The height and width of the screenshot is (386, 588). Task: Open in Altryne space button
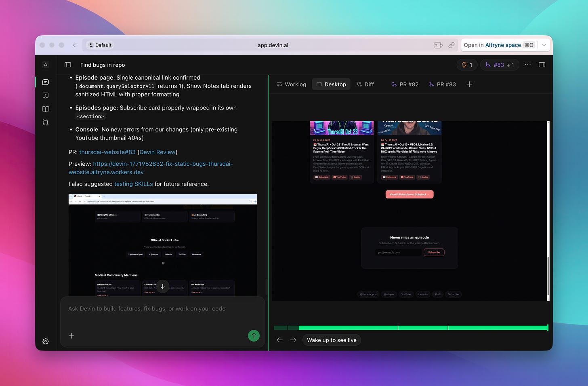pyautogui.click(x=499, y=45)
